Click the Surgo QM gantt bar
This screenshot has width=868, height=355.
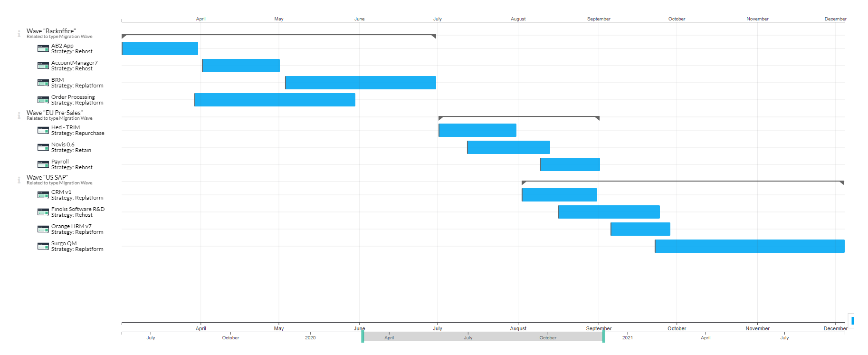(750, 246)
